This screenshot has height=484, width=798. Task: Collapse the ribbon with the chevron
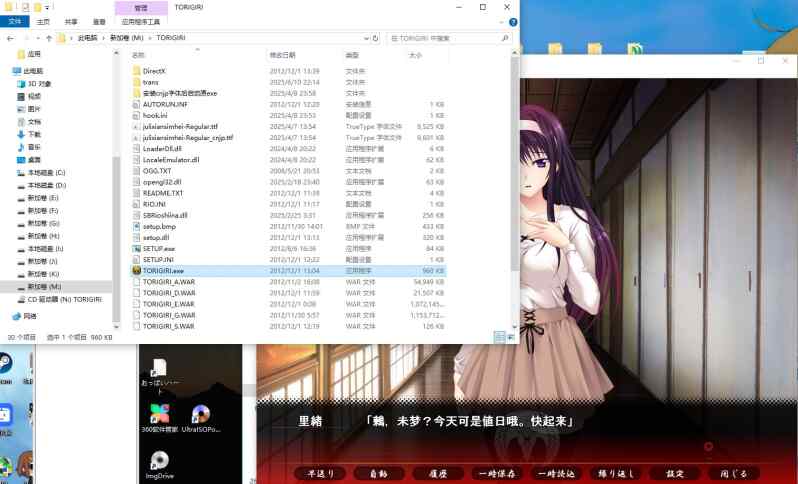pyautogui.click(x=501, y=22)
